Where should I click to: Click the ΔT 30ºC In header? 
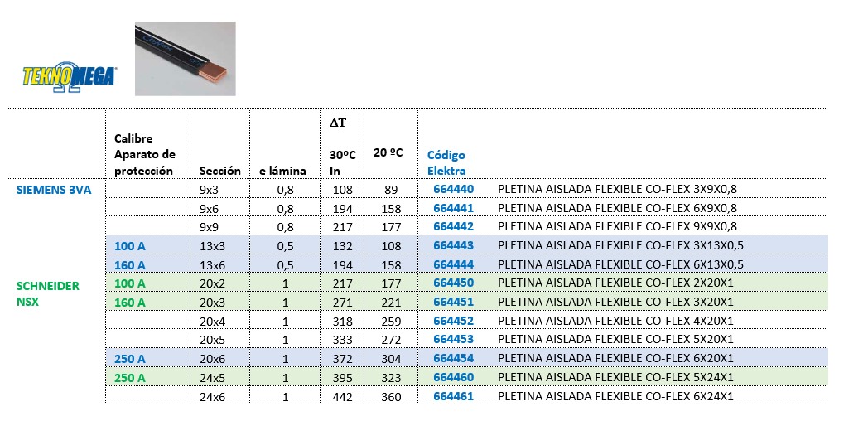[343, 147]
